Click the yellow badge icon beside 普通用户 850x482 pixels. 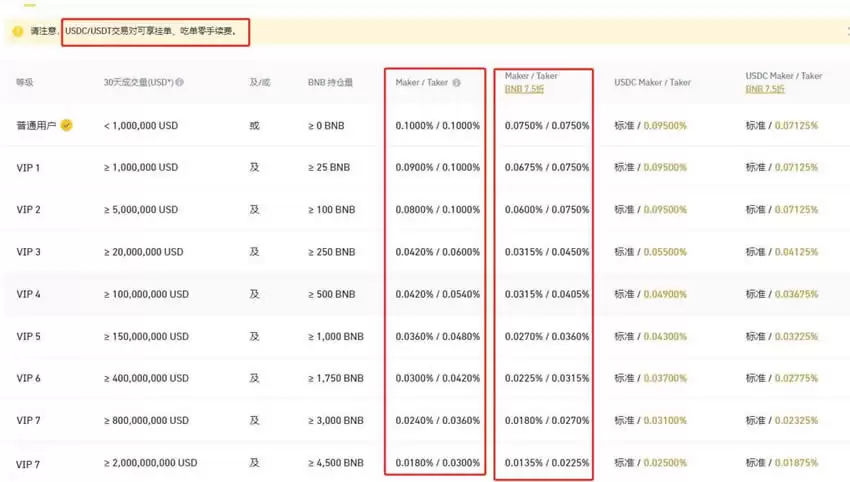click(x=66, y=126)
